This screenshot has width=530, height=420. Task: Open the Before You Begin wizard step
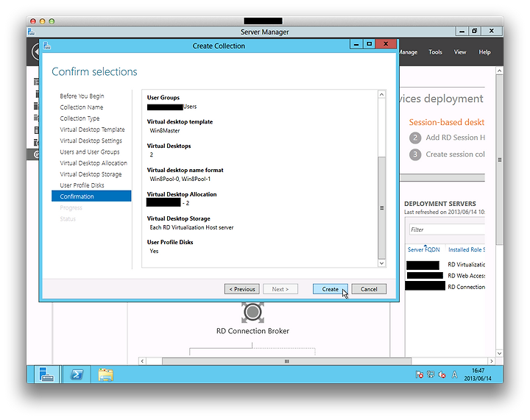[82, 96]
